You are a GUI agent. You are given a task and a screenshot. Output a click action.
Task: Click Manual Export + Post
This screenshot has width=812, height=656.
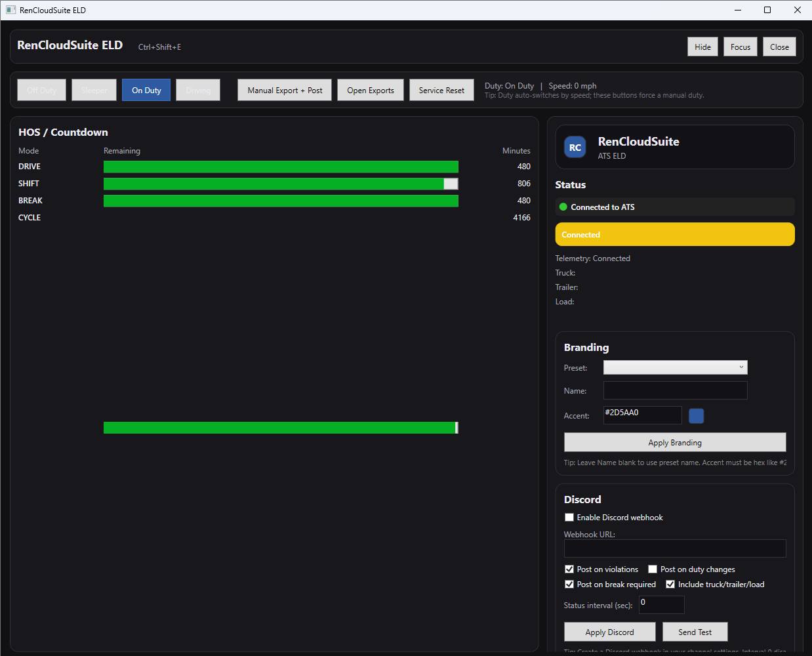285,90
